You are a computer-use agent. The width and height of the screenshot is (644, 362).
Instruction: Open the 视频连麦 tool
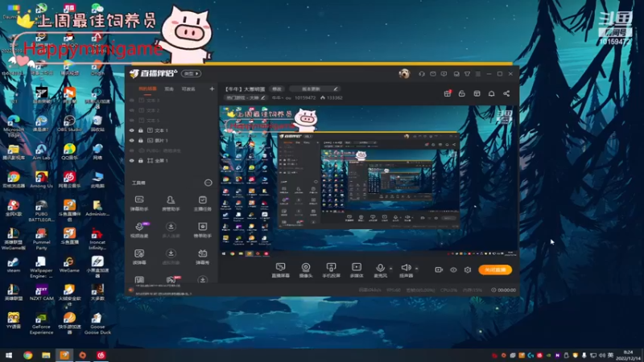[139, 230]
